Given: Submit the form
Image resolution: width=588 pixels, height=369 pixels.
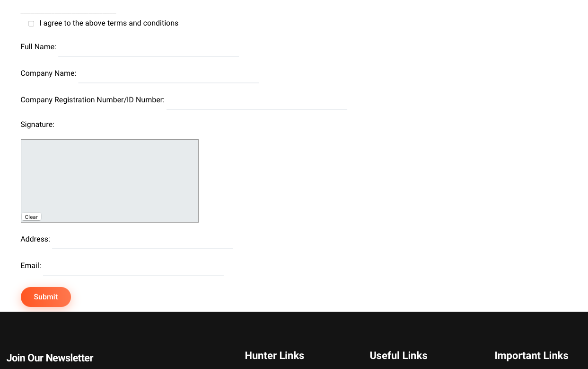Looking at the screenshot, I should 46,297.
